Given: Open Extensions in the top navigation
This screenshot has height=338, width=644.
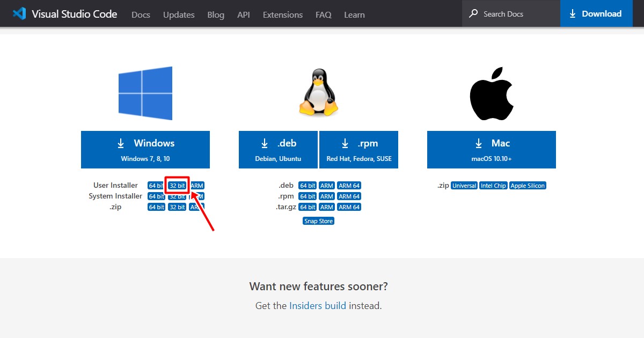Looking at the screenshot, I should 283,14.
